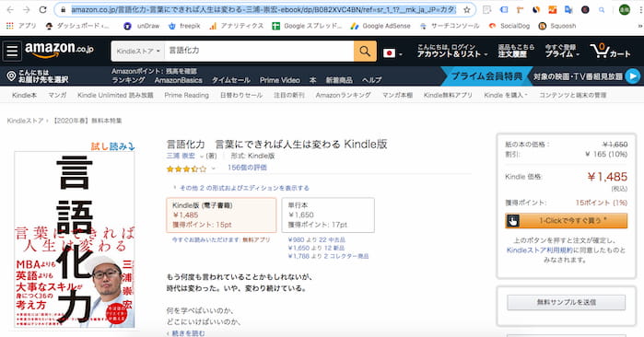Open the Kindle本 tab

pyautogui.click(x=24, y=95)
